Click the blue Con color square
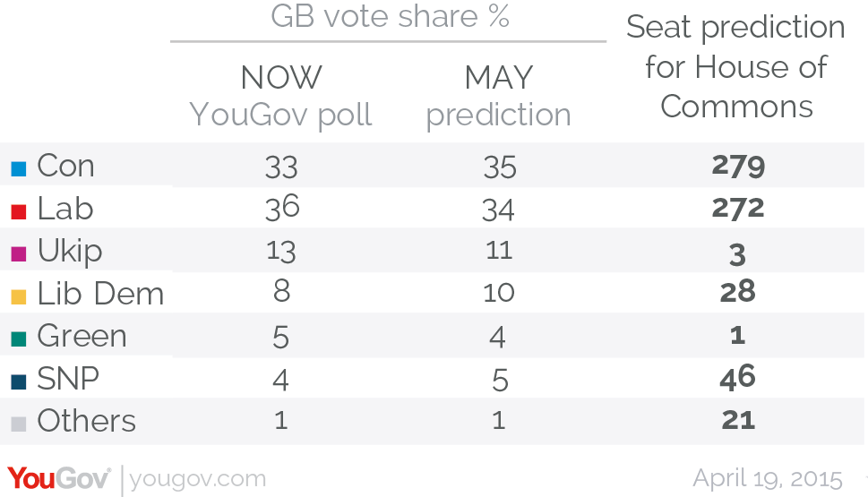Viewport: 868px width, 497px height. point(19,169)
